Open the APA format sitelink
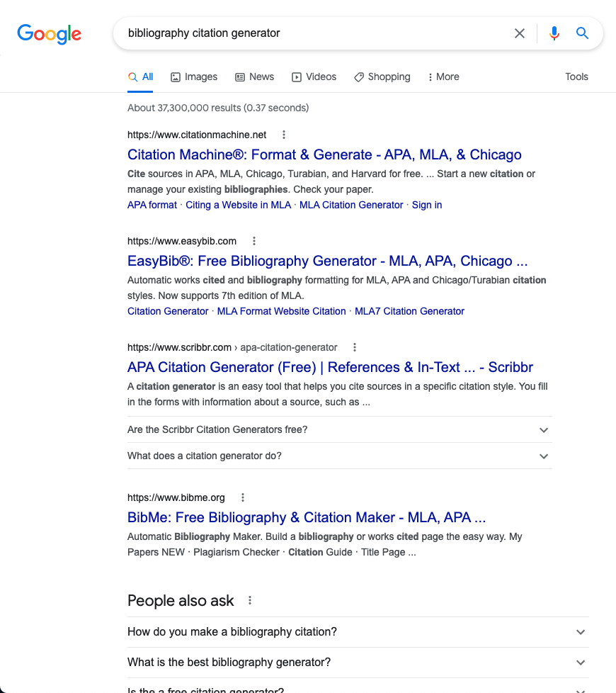 (152, 205)
